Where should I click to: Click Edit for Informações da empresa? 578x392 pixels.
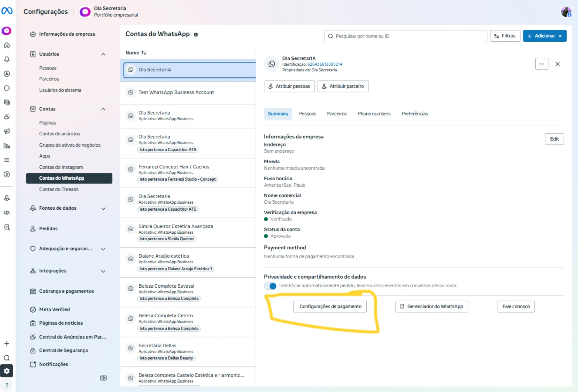click(554, 139)
